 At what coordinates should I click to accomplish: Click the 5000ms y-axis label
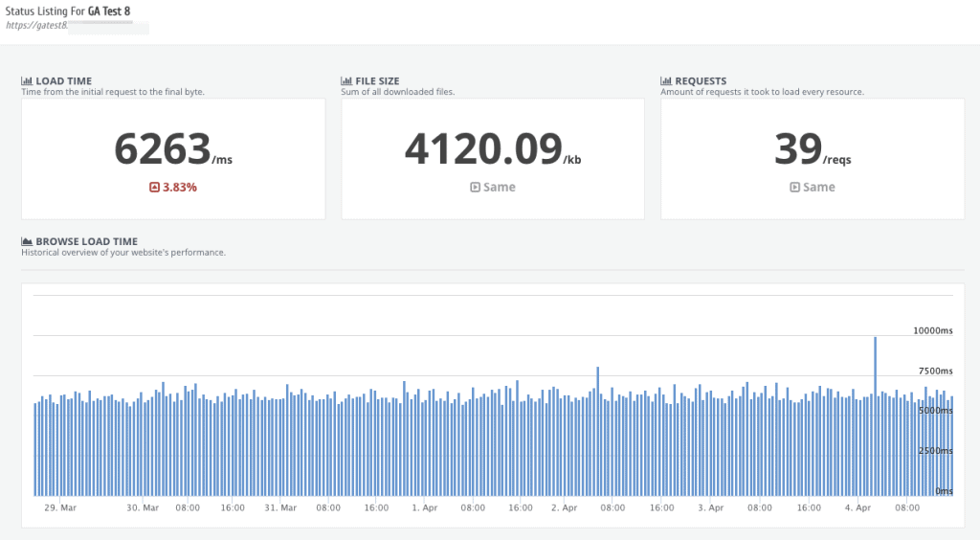[x=936, y=411]
